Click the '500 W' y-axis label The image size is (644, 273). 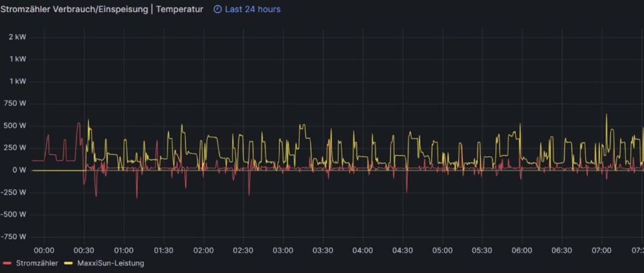(x=14, y=126)
